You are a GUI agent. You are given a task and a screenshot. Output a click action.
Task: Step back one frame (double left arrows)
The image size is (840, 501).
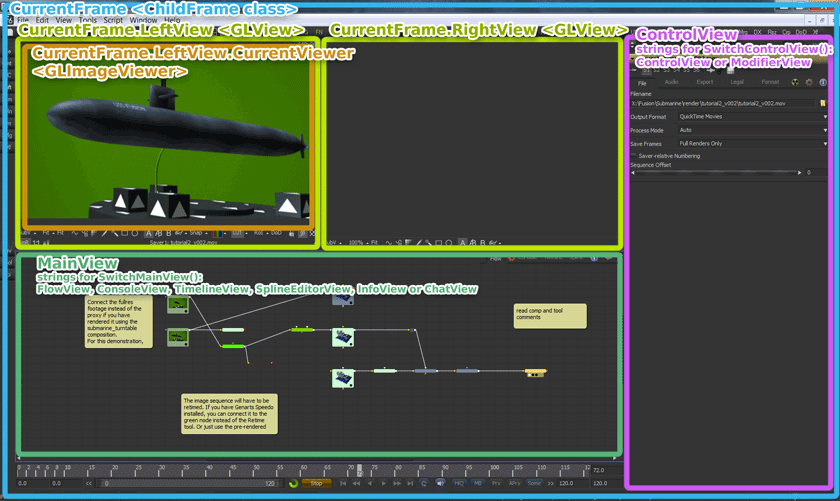(x=356, y=483)
